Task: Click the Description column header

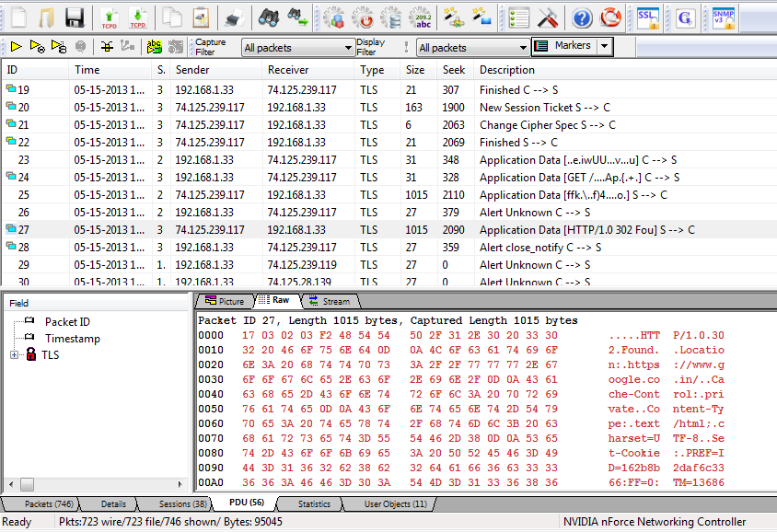Action: point(506,70)
